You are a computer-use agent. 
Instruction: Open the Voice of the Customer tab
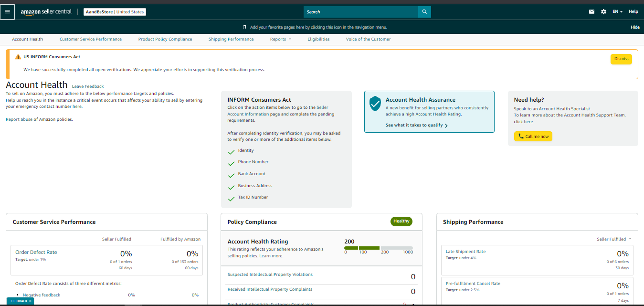(369, 39)
